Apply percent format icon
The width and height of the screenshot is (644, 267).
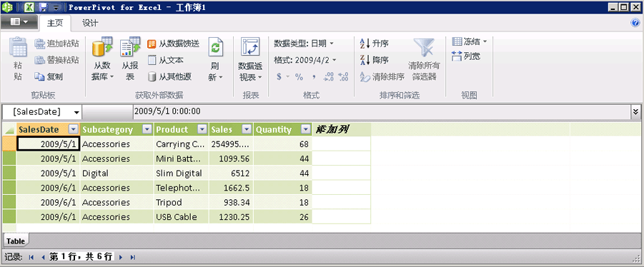tap(299, 76)
